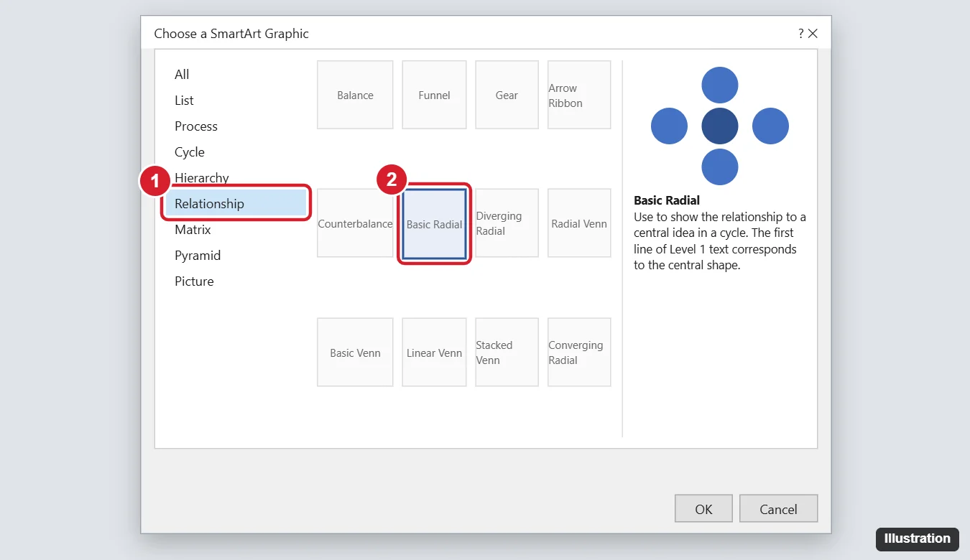This screenshot has height=560, width=970.
Task: Choose the Basic Venn layout
Action: (x=355, y=353)
